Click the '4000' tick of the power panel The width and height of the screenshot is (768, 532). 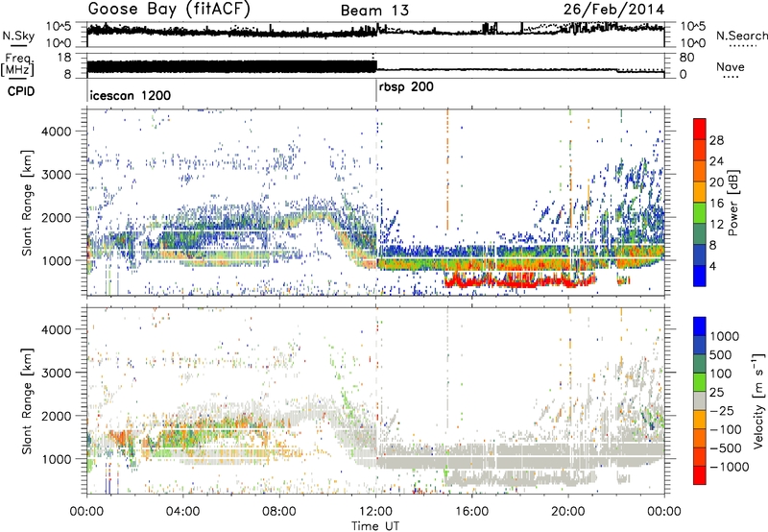(56, 132)
